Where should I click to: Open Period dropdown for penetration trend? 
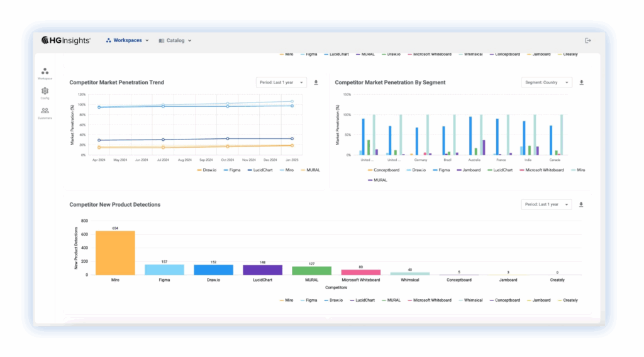[280, 82]
